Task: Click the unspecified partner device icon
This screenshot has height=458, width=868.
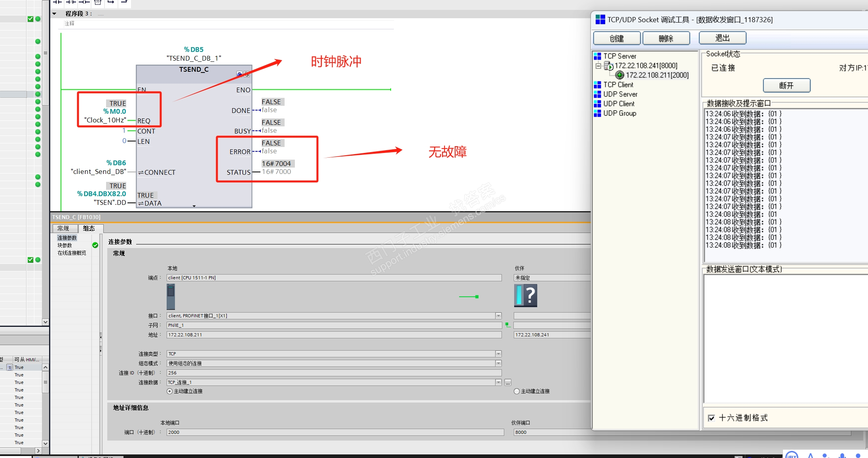Action: point(525,296)
